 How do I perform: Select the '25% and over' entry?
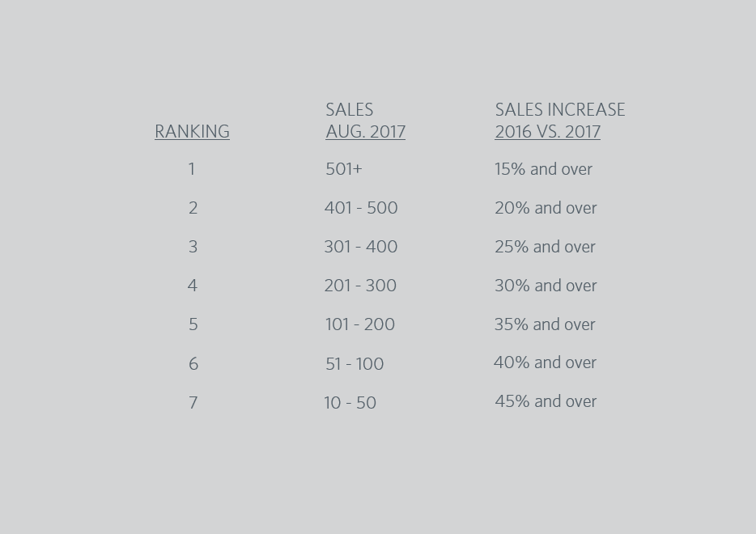coord(545,247)
